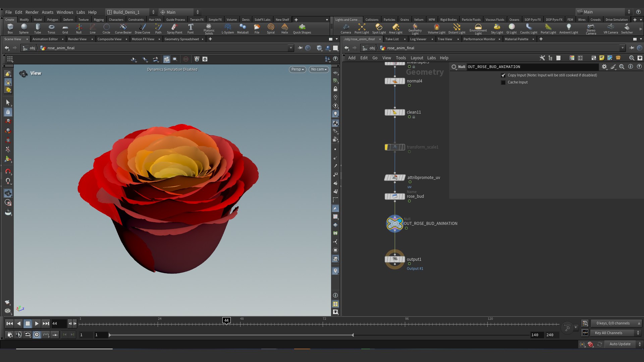Open the Main radial menu dropdown
Viewport: 644px width, 362px height.
(x=179, y=12)
